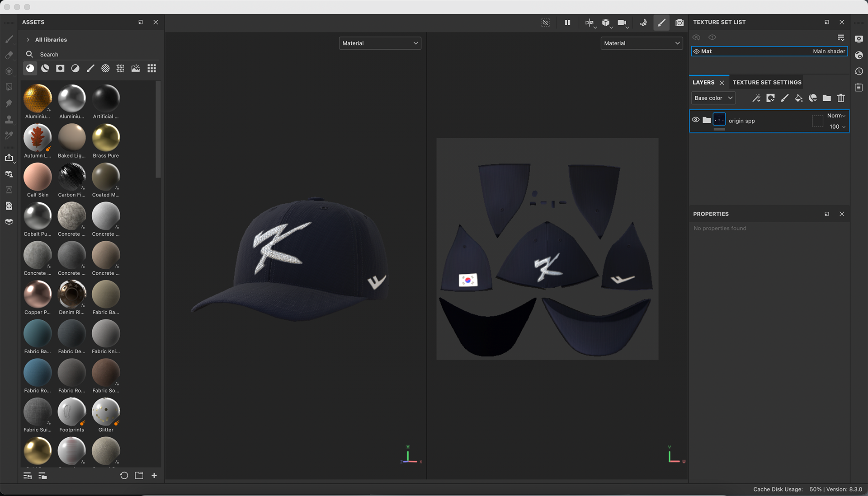Open Log icon on right dock
Image resolution: width=868 pixels, height=496 pixels.
pyautogui.click(x=859, y=87)
